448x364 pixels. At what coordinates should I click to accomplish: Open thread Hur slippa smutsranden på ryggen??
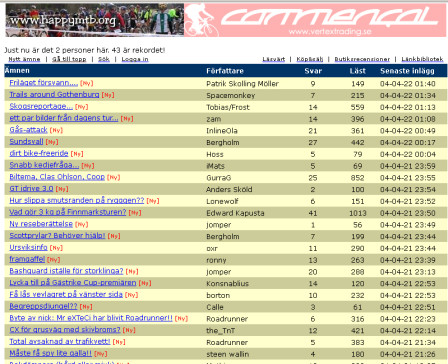click(x=77, y=200)
